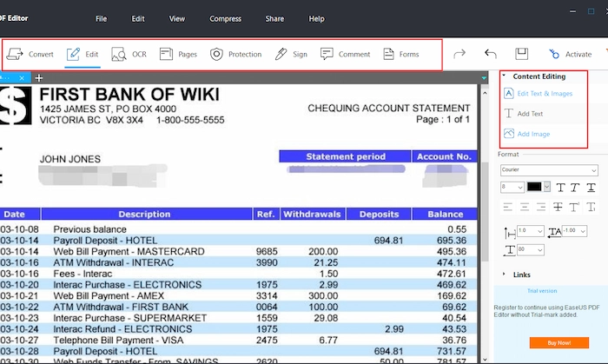Click the bank dollar sign logo

point(16,105)
